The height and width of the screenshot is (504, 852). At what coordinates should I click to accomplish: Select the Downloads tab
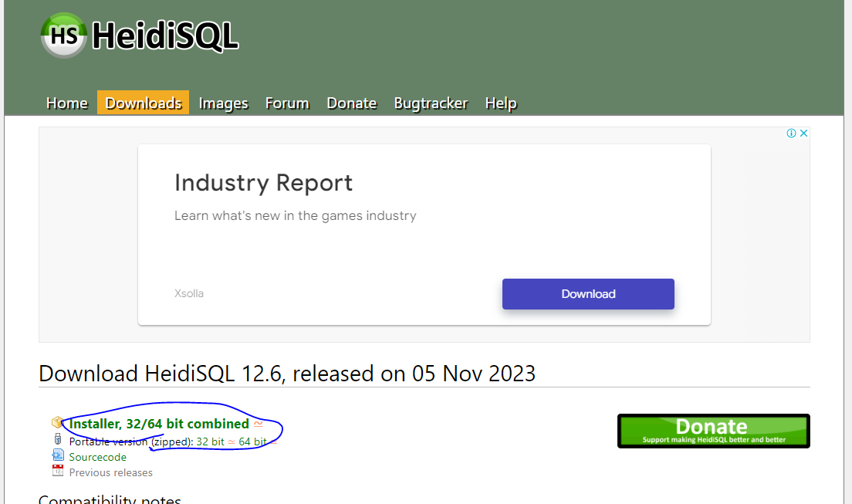pyautogui.click(x=143, y=103)
